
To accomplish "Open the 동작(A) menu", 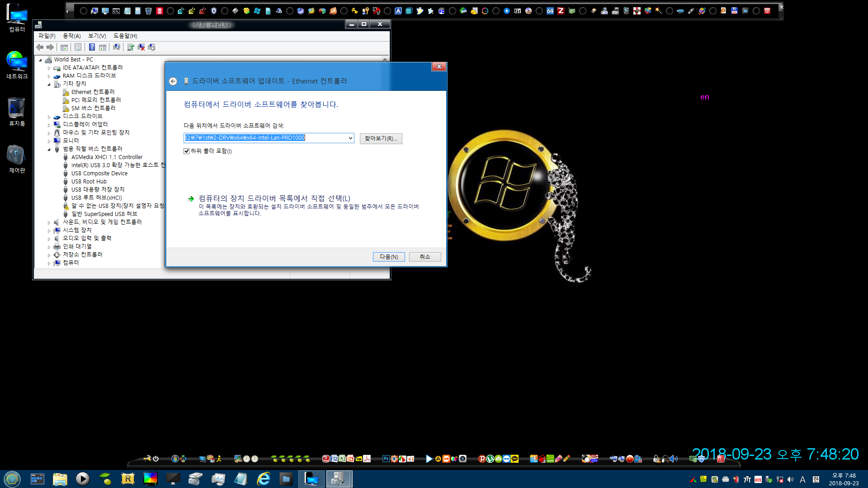I will point(71,36).
